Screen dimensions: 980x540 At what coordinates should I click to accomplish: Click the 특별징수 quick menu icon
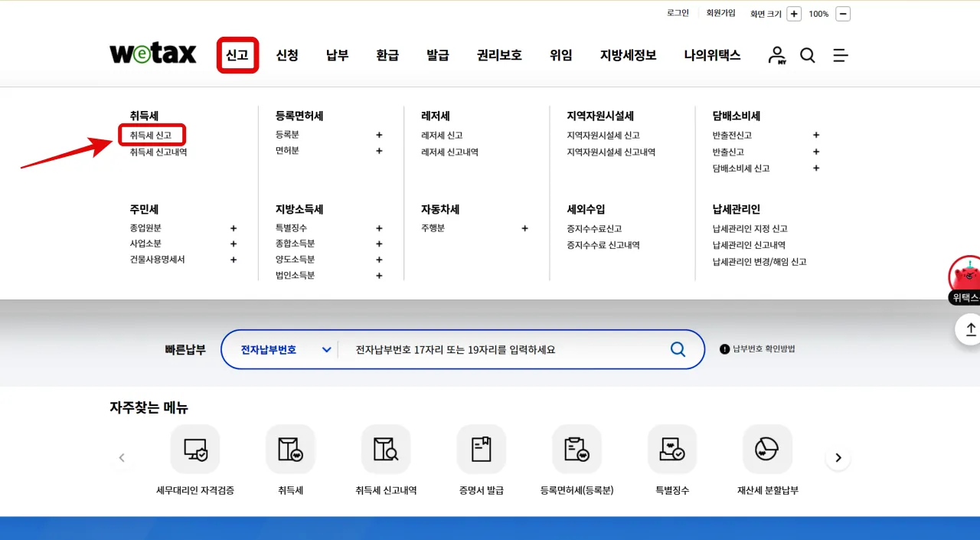click(x=671, y=450)
